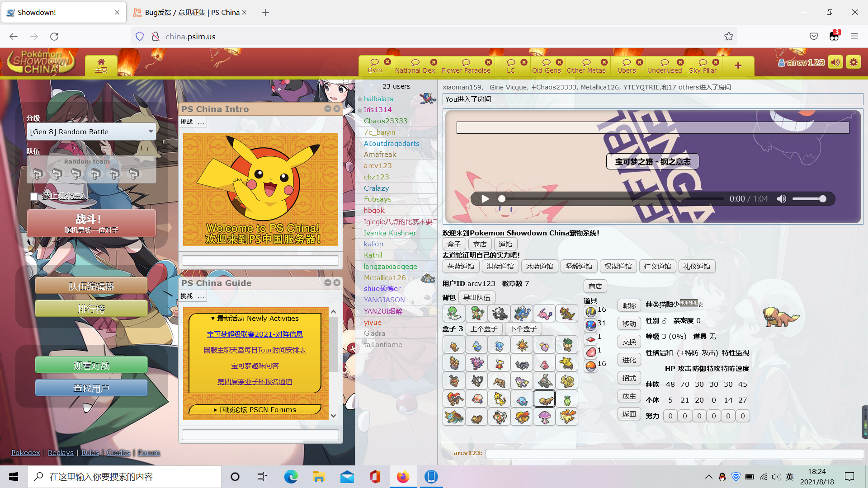
Task: Close the Gym room tab
Action: [x=387, y=62]
